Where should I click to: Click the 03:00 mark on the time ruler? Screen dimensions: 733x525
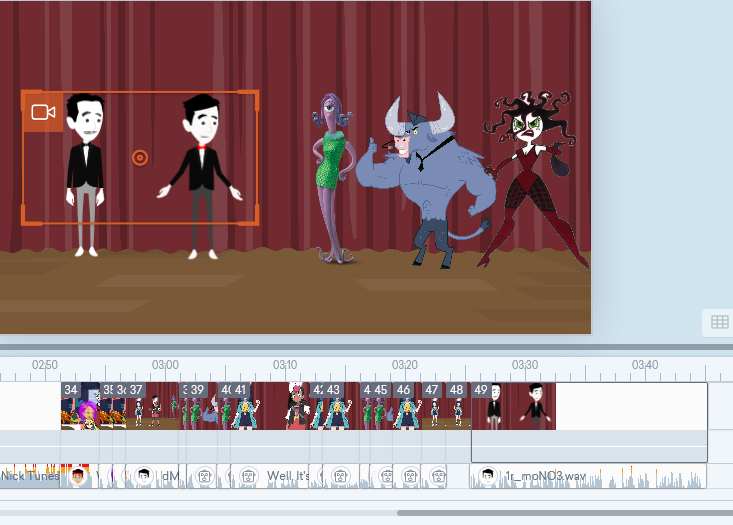[x=165, y=365]
